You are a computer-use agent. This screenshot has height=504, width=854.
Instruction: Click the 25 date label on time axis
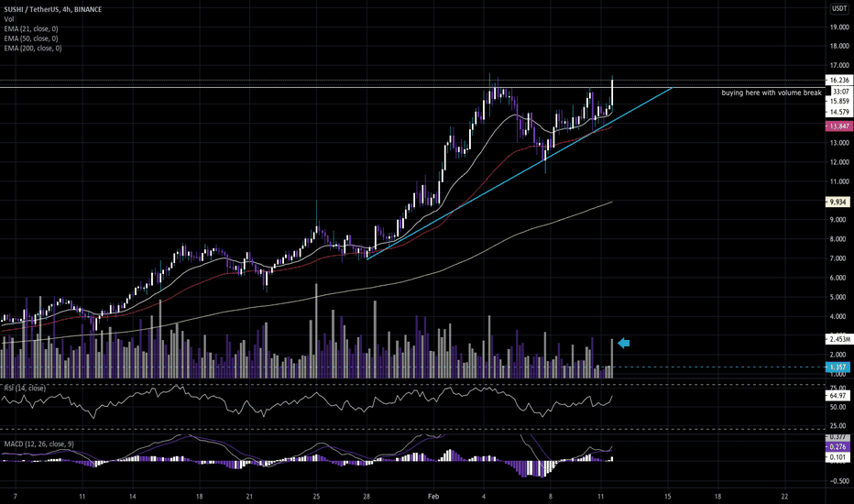coord(316,497)
